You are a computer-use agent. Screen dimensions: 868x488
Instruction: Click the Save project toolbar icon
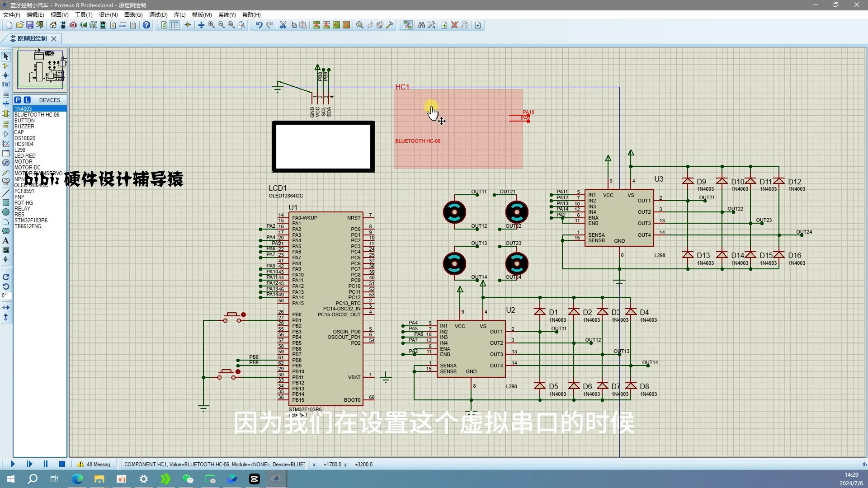point(29,25)
